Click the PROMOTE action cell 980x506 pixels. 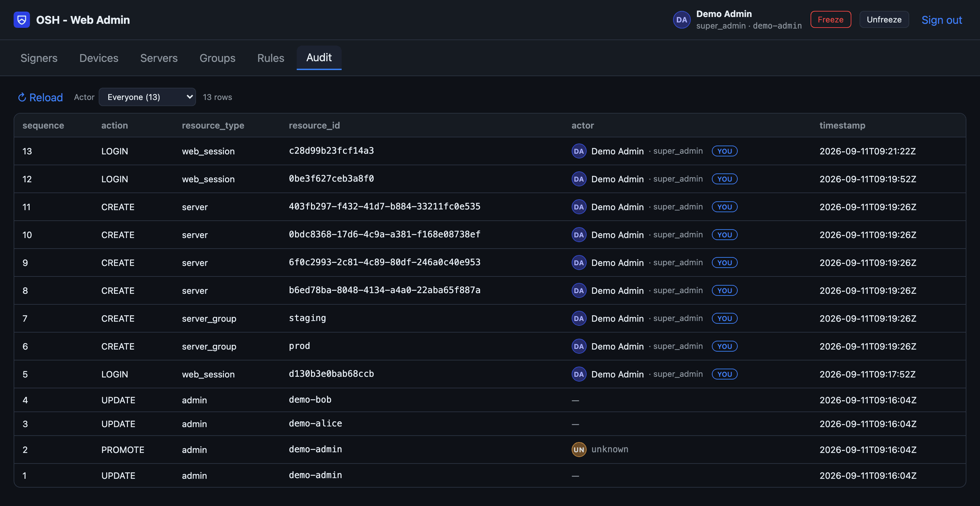click(122, 450)
